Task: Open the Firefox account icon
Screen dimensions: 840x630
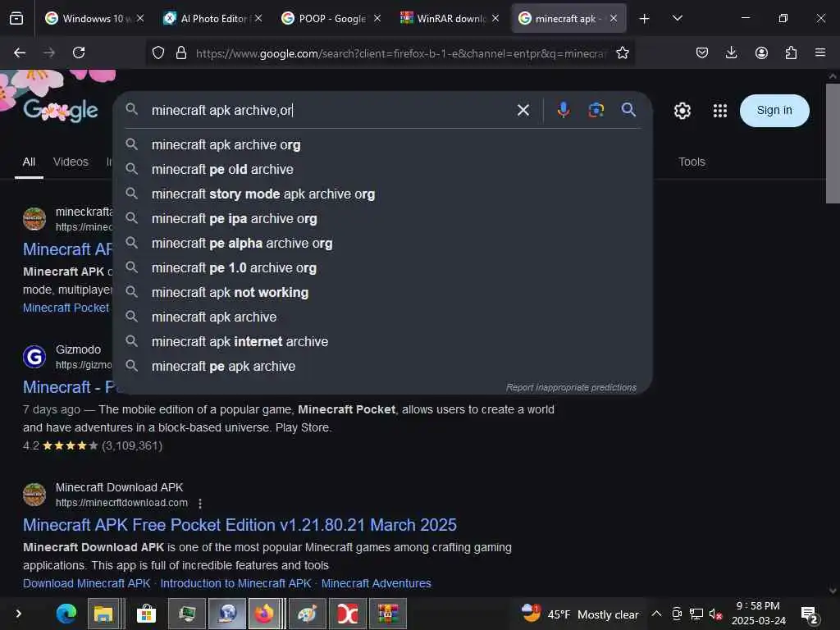Action: 761,52
